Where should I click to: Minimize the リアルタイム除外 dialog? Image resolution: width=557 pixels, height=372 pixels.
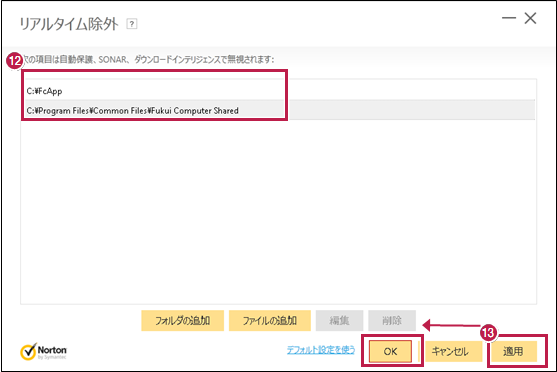pyautogui.click(x=509, y=18)
